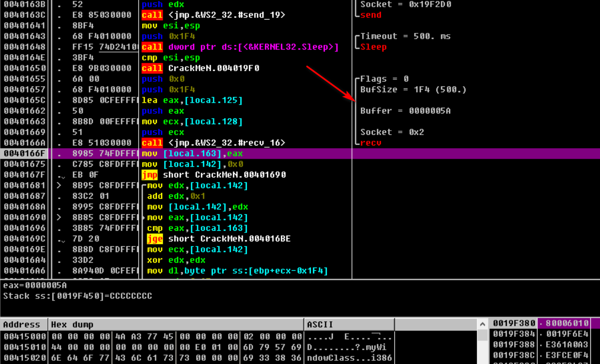Click the 'Socket = 0x2' comment
The width and height of the screenshot is (600, 364).
[x=392, y=132]
